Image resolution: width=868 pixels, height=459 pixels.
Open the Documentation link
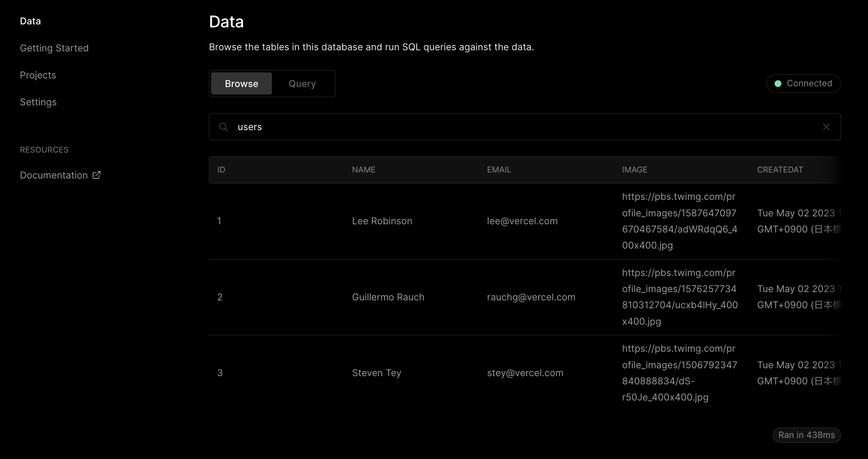[x=54, y=175]
